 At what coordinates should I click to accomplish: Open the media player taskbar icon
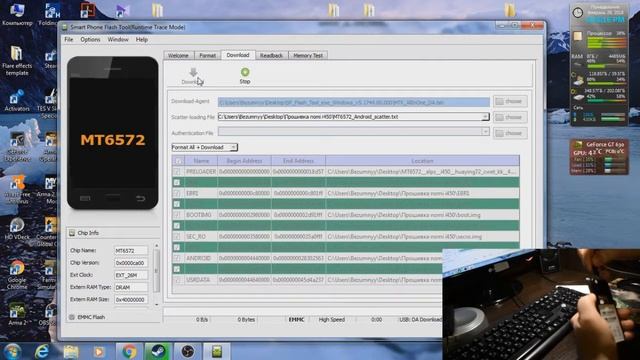pyautogui.click(x=99, y=351)
